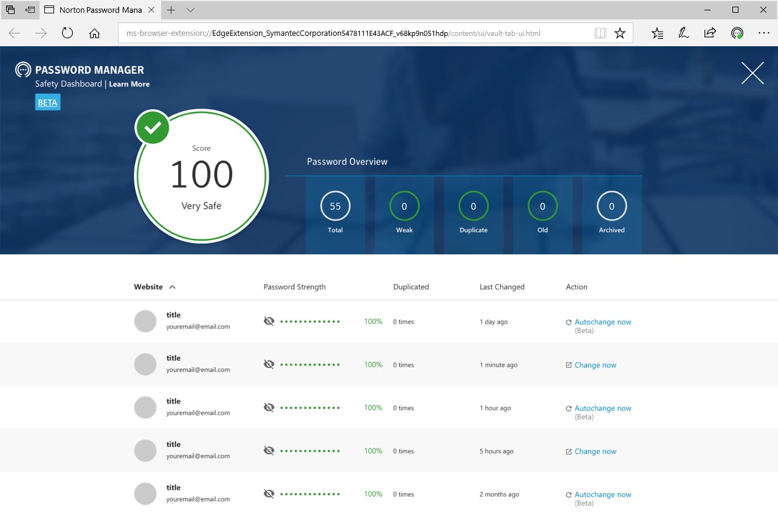Open the new tab dropdown arrow
The image size is (778, 532).
[190, 10]
